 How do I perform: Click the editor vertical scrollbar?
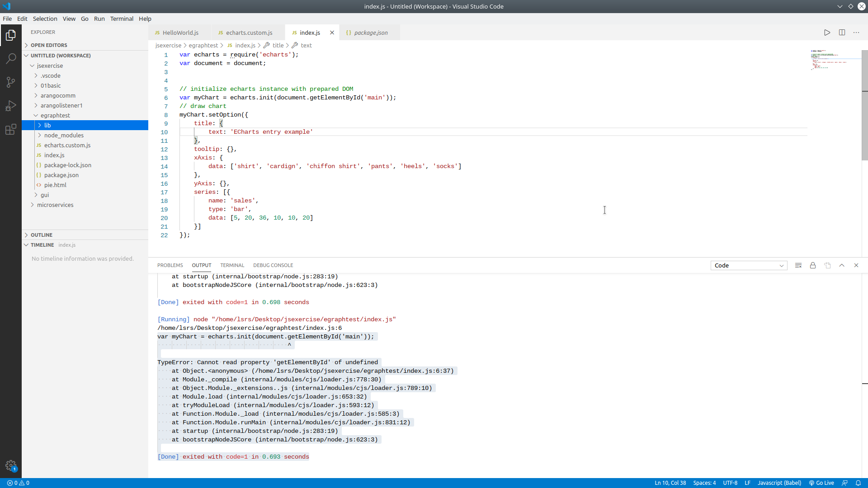click(864, 104)
